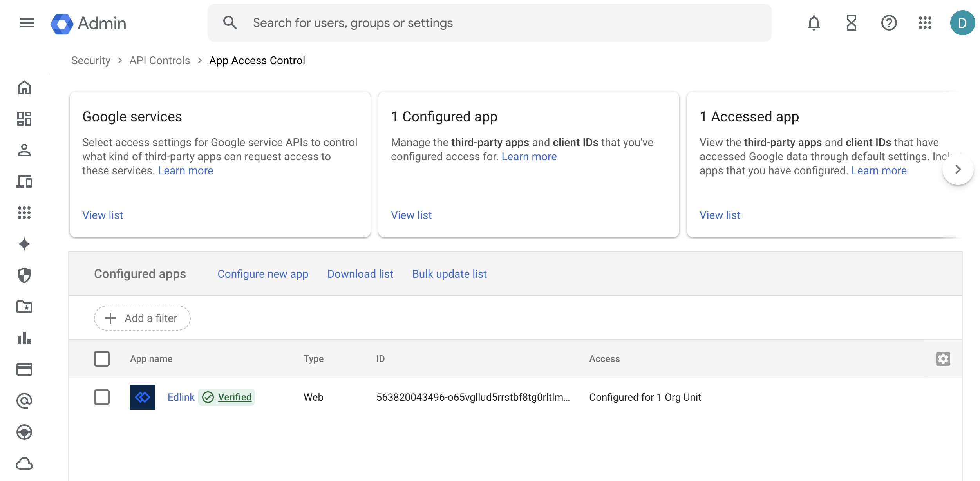This screenshot has height=481, width=980.
Task: Open the starred folder icon in sidebar
Action: coord(24,307)
